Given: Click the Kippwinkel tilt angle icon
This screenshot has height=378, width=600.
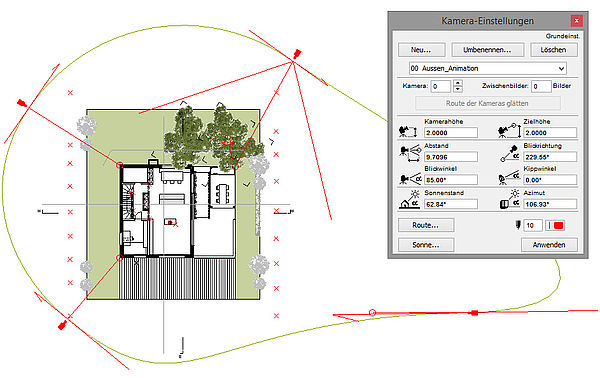Looking at the screenshot, I should coord(509,178).
